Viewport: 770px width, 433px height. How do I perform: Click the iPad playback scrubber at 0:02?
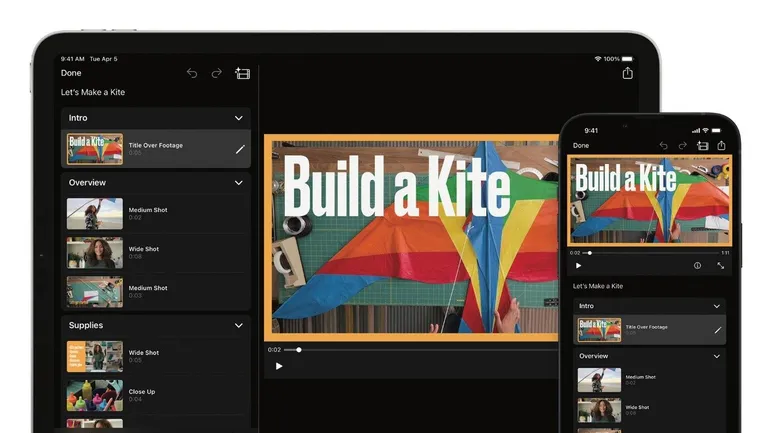(298, 350)
